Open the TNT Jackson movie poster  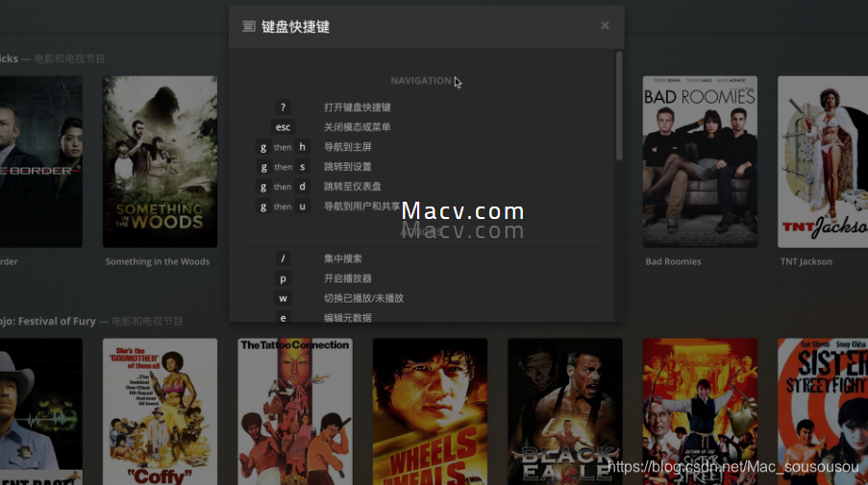coord(823,161)
